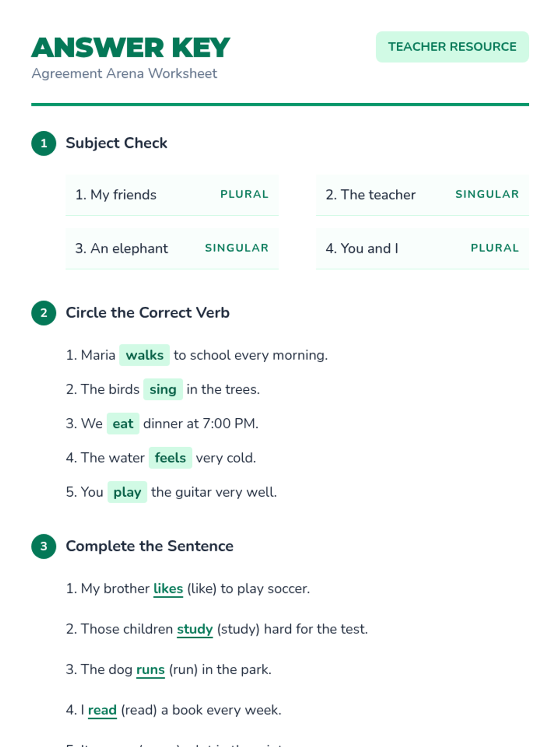
Task: Click the Teacher Resource badge
Action: tap(452, 47)
